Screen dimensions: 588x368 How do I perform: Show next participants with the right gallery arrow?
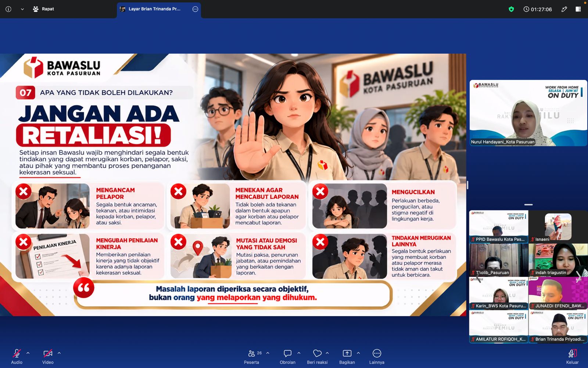click(579, 276)
